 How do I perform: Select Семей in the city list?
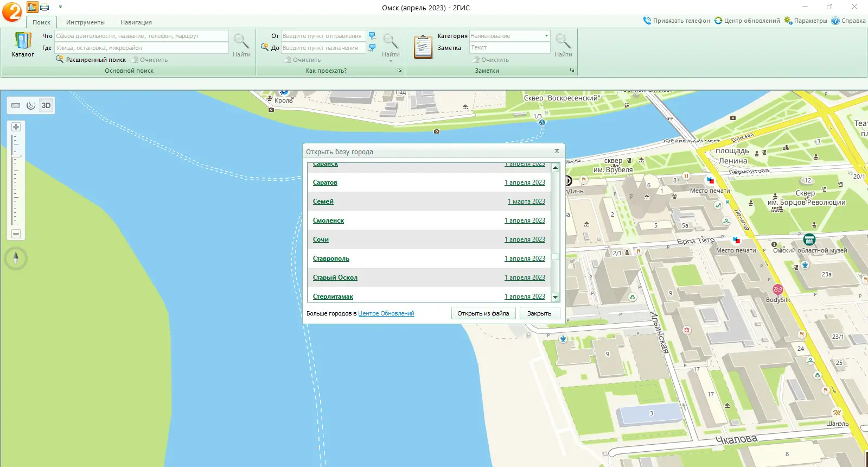point(323,201)
